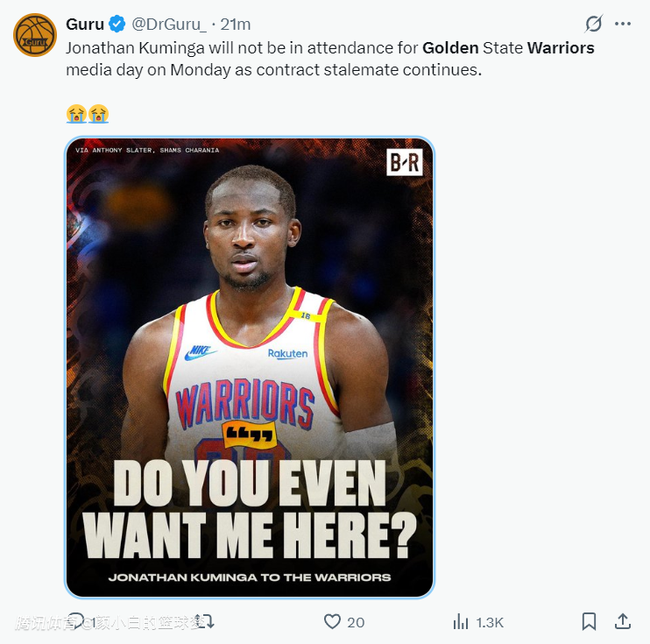Open the tweet's three-dot more menu
The width and height of the screenshot is (650, 644).
[624, 24]
